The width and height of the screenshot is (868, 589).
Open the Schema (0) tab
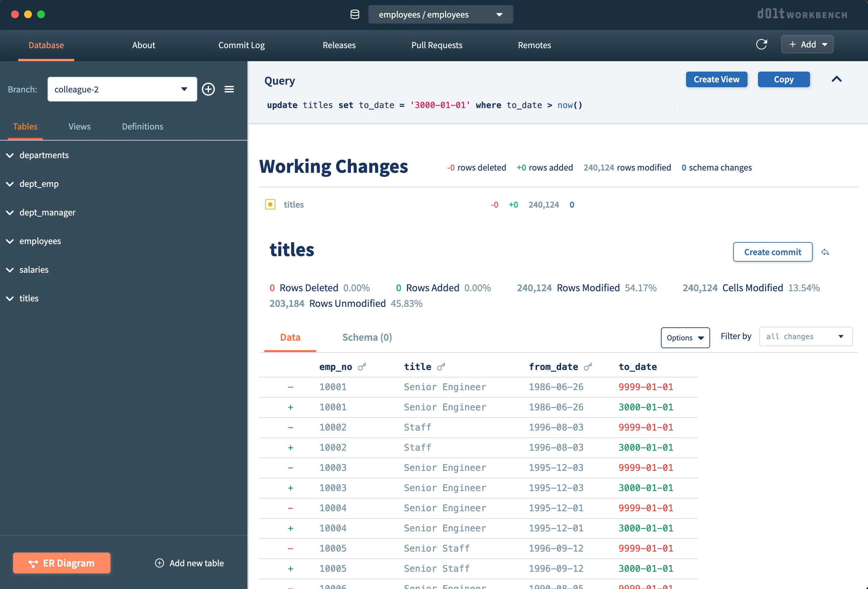click(367, 337)
